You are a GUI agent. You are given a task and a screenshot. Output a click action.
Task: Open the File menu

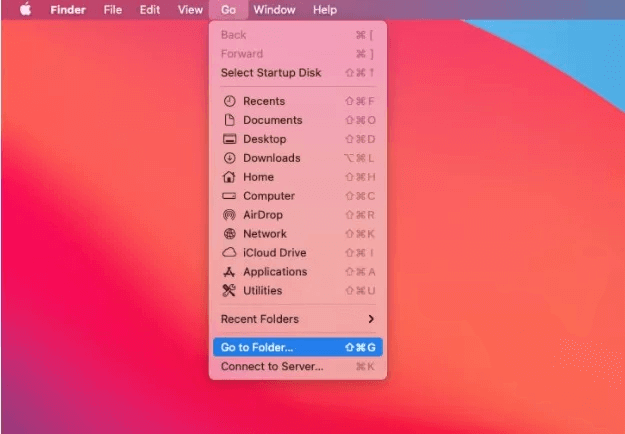point(113,10)
